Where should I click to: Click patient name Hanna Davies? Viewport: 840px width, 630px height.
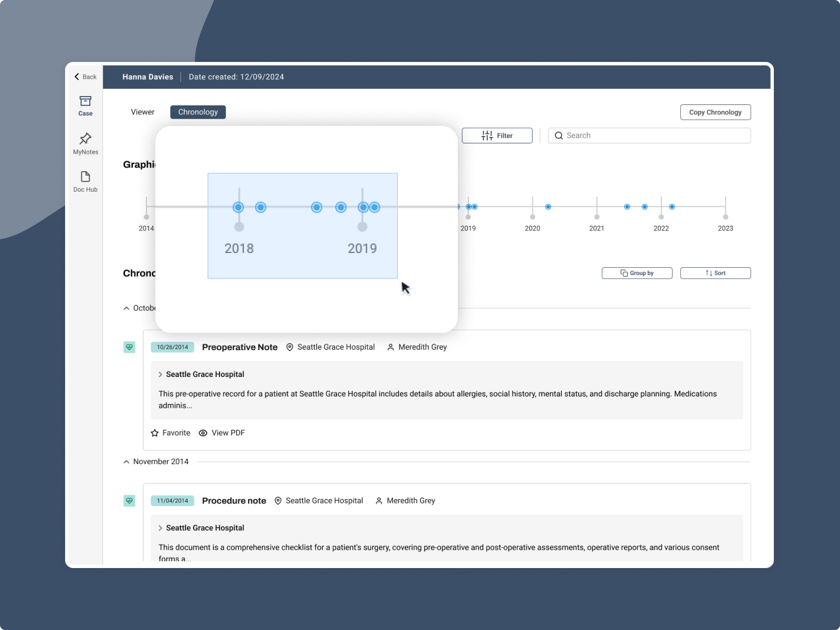[148, 77]
